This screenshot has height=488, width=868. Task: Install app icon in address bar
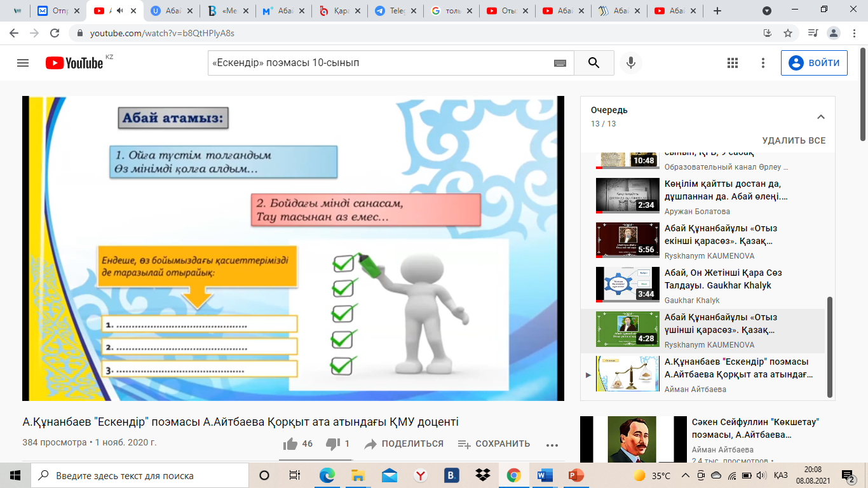coord(768,33)
